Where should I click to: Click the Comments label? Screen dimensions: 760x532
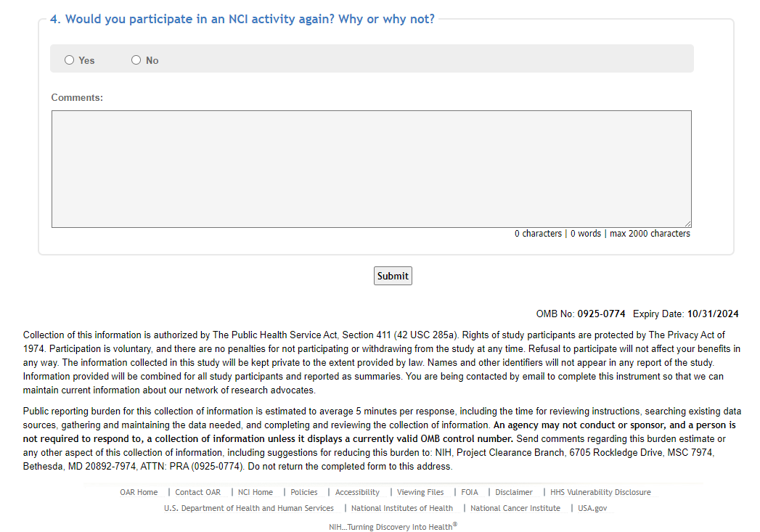tap(77, 97)
